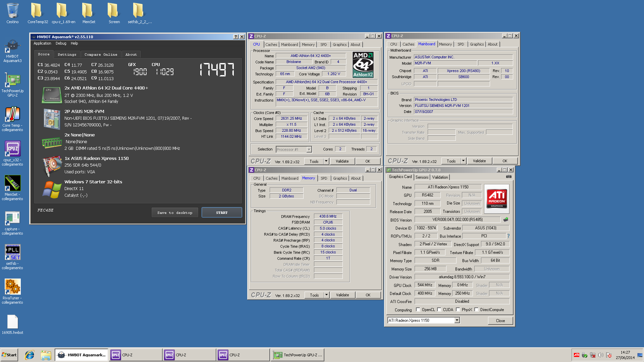The height and width of the screenshot is (362, 644).
Task: Click OK in CPU-Z Memory window
Action: pos(368,295)
